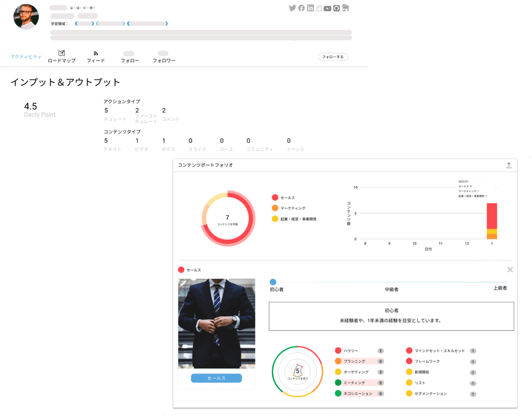The image size is (532, 416).
Task: Close the セールス detail section with the X
Action: pyautogui.click(x=511, y=269)
